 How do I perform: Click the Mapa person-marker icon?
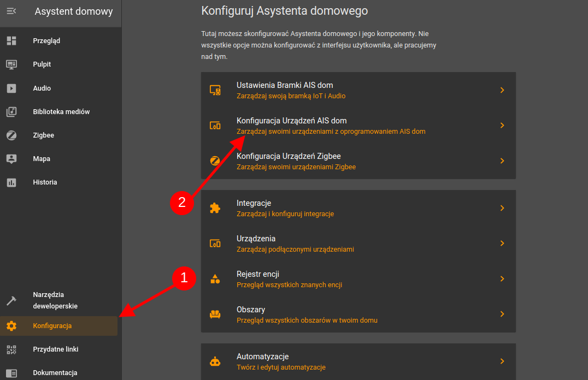[11, 159]
